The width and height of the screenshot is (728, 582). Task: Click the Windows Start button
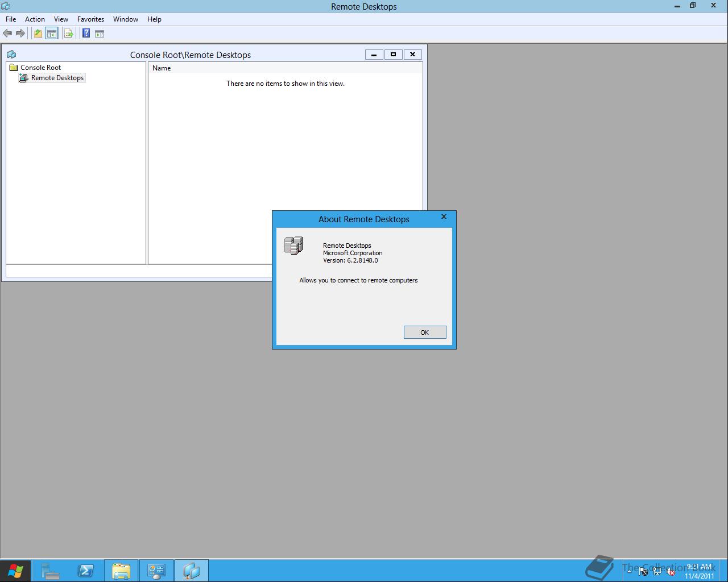(x=15, y=571)
